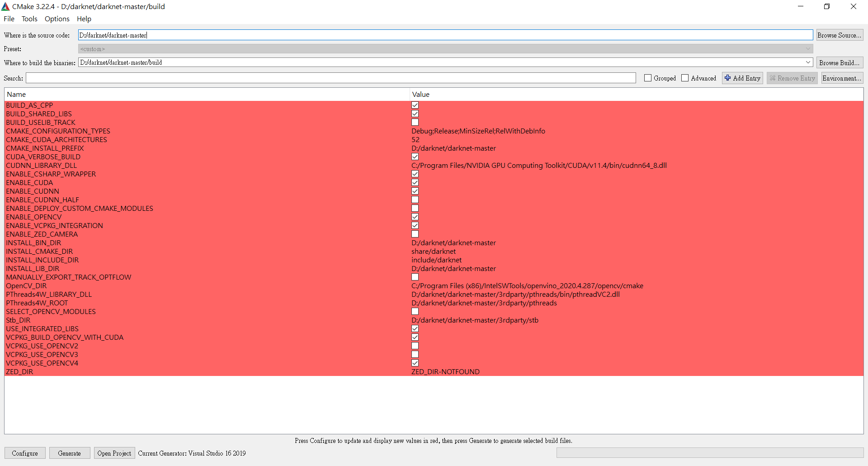The width and height of the screenshot is (868, 466).
Task: Uncheck BUILD_AS_CPP option
Action: pos(415,105)
